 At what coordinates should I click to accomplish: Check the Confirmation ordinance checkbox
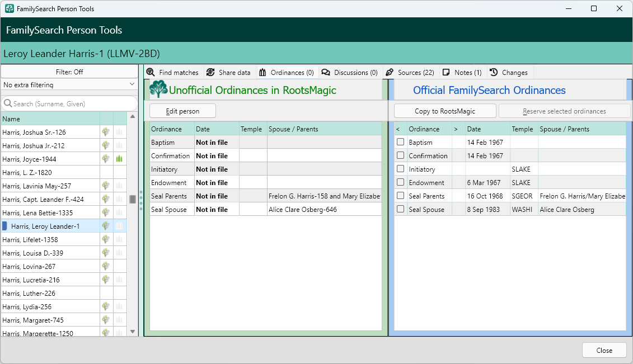pyautogui.click(x=401, y=155)
